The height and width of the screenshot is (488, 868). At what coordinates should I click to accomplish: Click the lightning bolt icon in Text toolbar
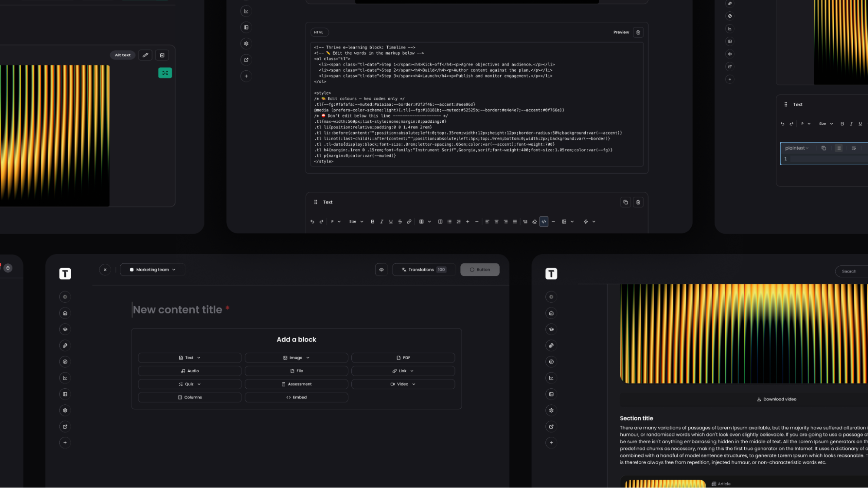[x=586, y=222]
